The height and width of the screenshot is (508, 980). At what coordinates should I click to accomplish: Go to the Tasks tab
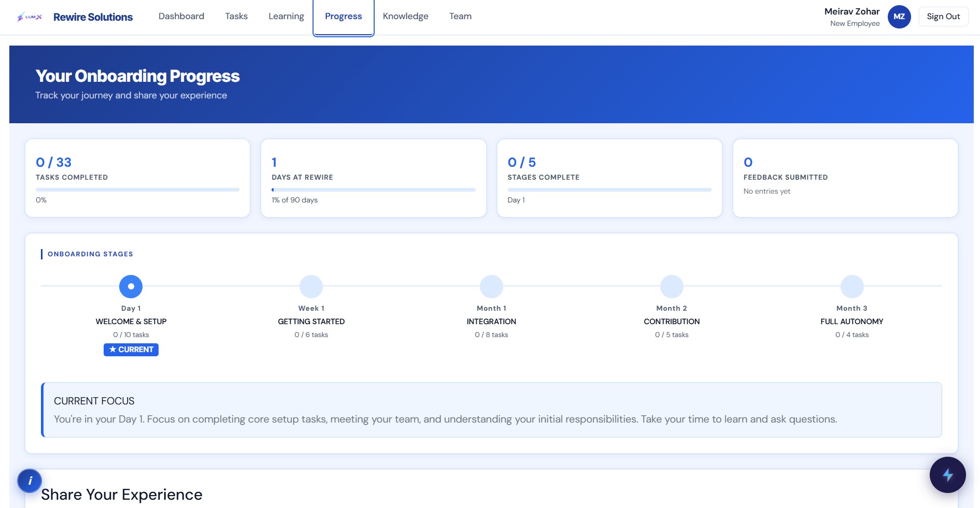click(236, 17)
